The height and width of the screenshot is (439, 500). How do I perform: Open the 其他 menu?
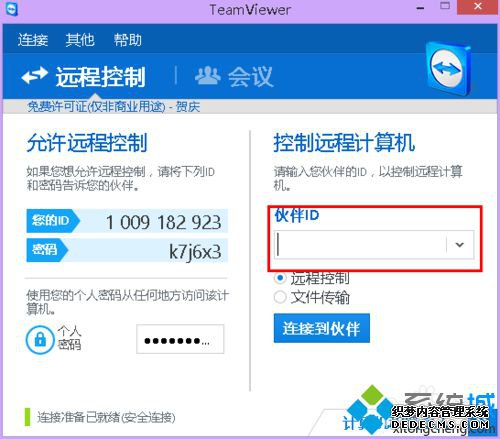[80, 40]
